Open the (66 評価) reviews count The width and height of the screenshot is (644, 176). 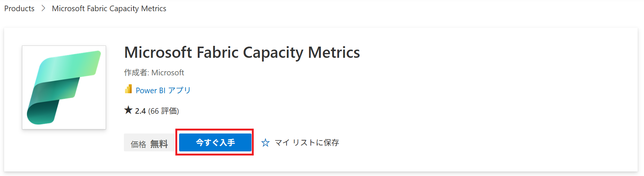coord(163,111)
